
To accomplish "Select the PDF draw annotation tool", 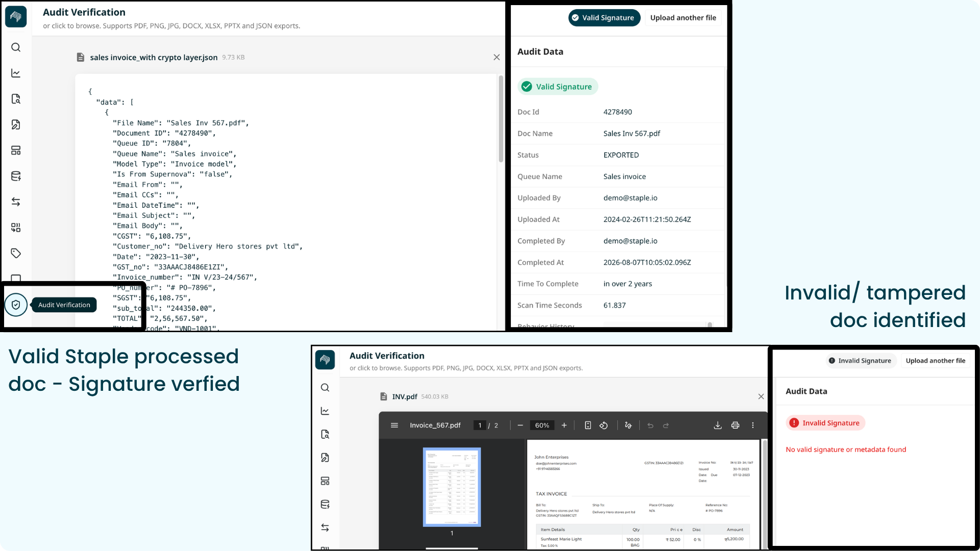I will [628, 425].
